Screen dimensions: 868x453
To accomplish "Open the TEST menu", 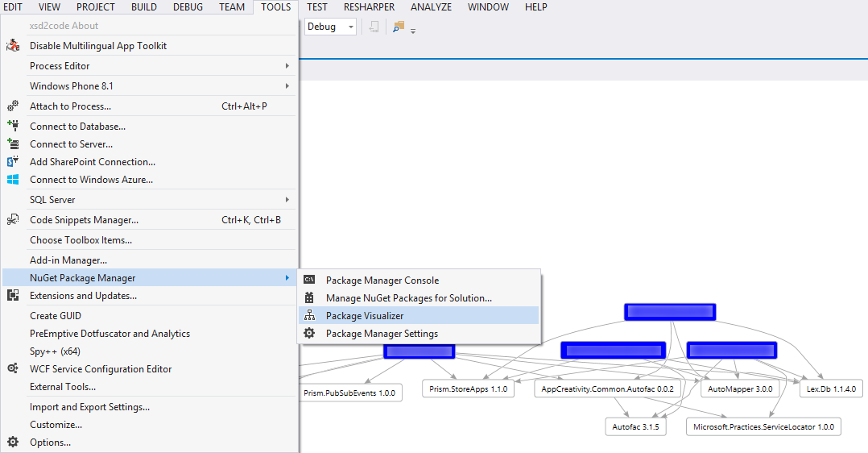I will pyautogui.click(x=317, y=7).
